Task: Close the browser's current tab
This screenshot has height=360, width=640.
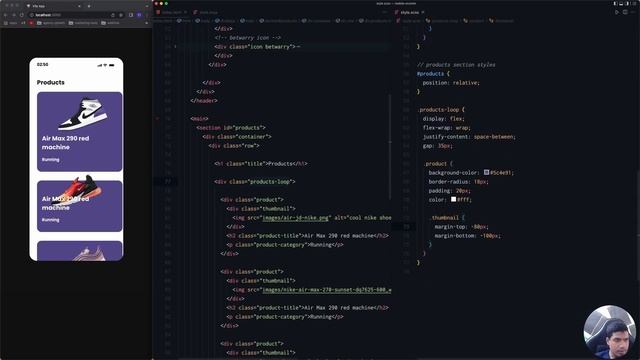Action: 79,6
